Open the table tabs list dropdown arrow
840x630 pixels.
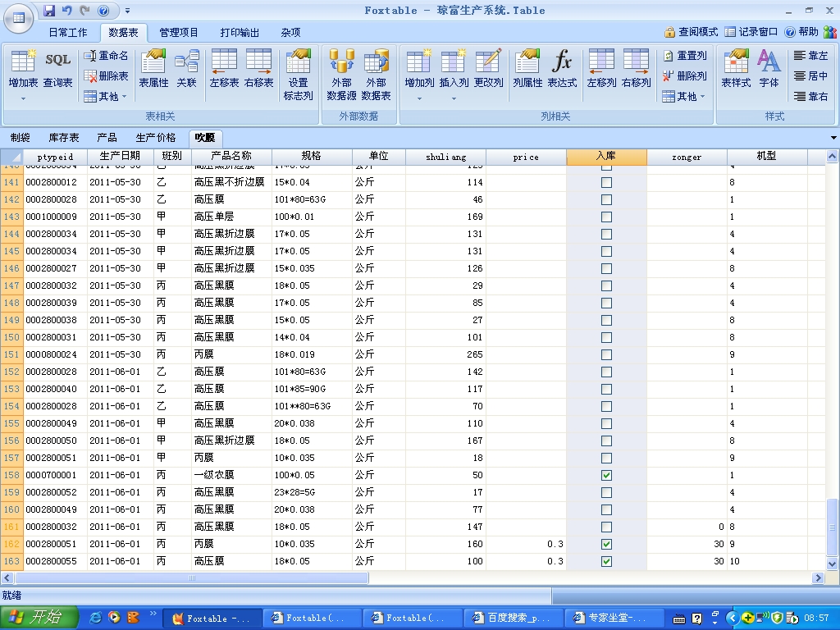click(833, 138)
